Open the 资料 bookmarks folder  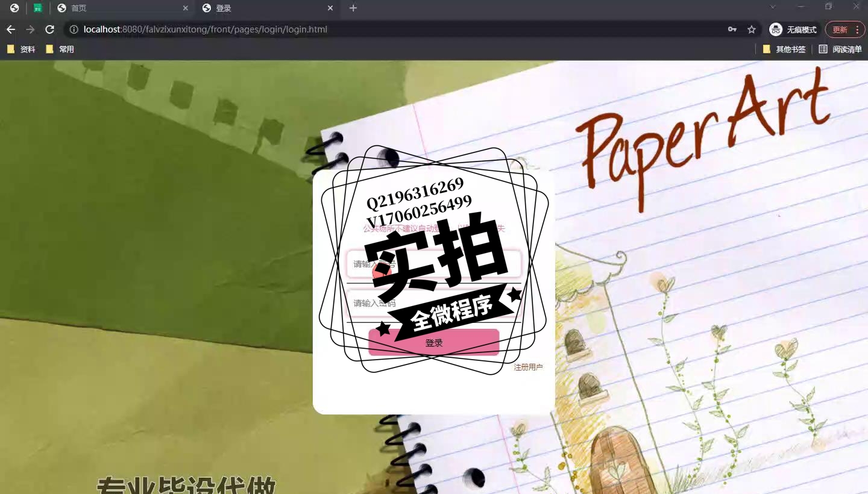click(x=21, y=49)
